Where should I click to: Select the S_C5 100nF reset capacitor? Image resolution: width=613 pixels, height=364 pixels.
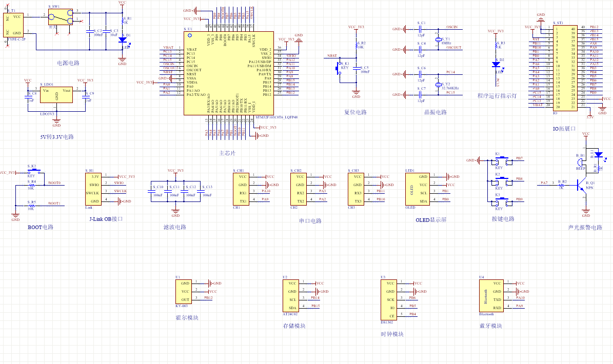(x=357, y=69)
